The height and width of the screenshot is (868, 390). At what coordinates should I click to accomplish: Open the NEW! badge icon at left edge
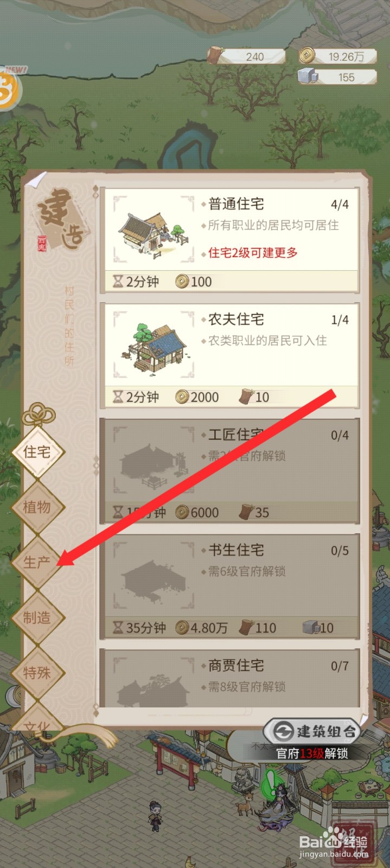point(8,87)
